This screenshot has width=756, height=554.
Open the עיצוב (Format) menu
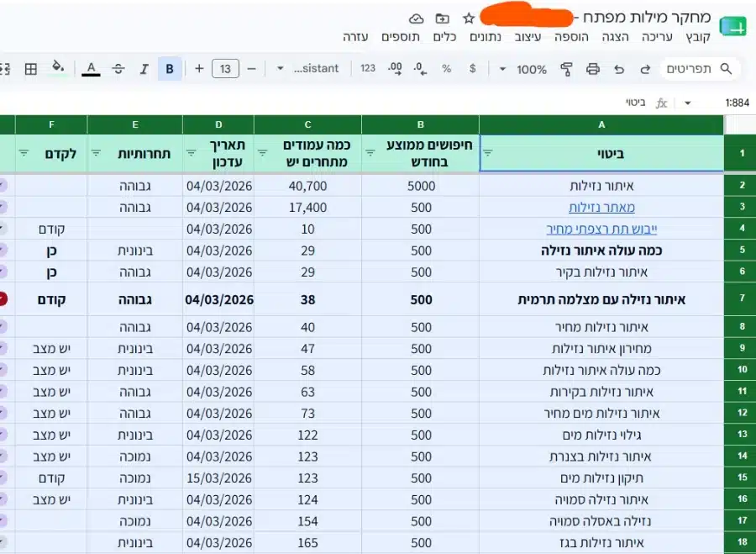tap(528, 37)
